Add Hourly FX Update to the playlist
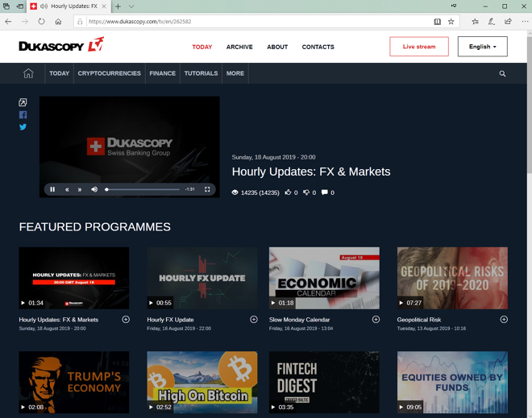This screenshot has width=532, height=418. [x=254, y=320]
